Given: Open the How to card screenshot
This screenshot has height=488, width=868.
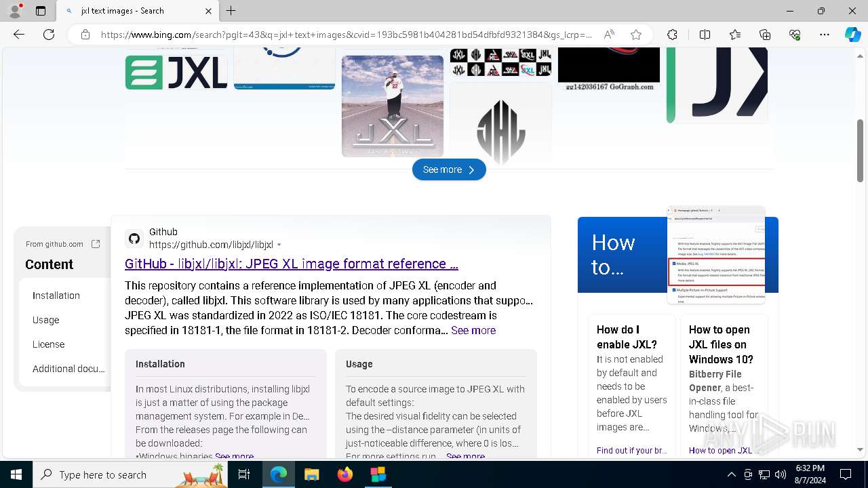Looking at the screenshot, I should point(716,255).
